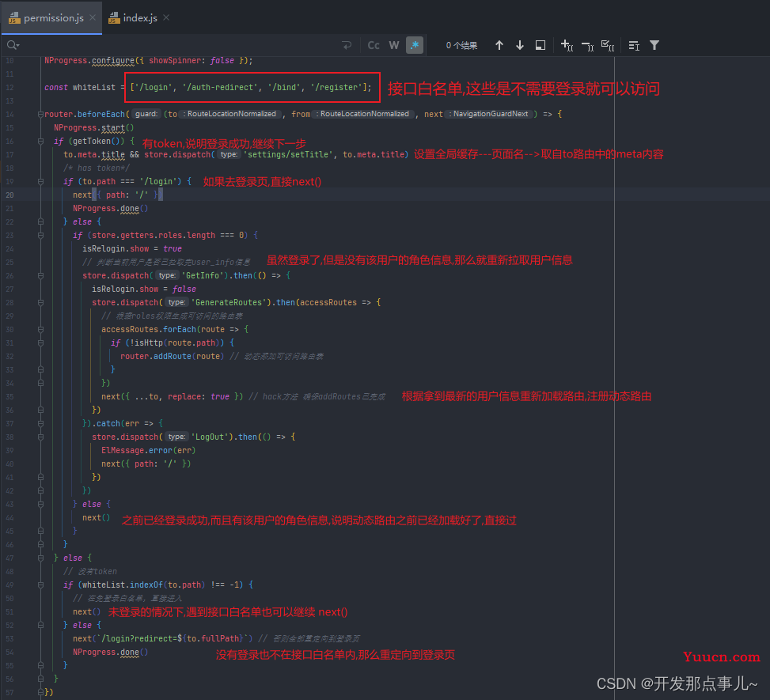This screenshot has height=700, width=770.
Task: Toggle the Regex (.*) search option
Action: click(x=415, y=45)
